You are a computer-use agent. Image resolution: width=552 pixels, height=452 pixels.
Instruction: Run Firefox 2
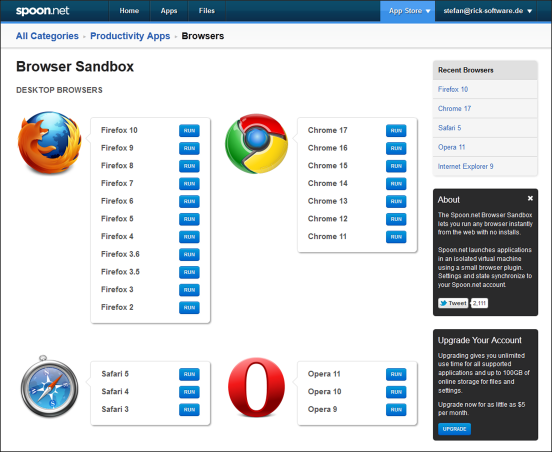(189, 308)
